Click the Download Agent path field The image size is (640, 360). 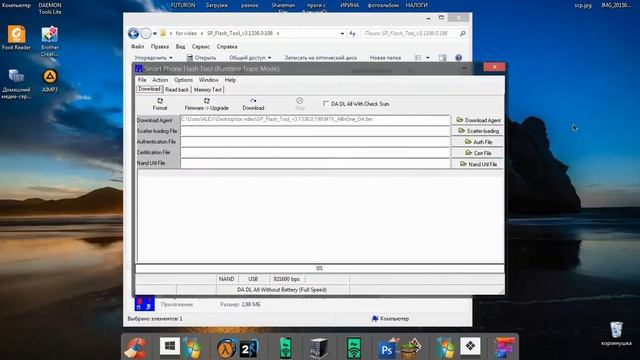pyautogui.click(x=315, y=120)
